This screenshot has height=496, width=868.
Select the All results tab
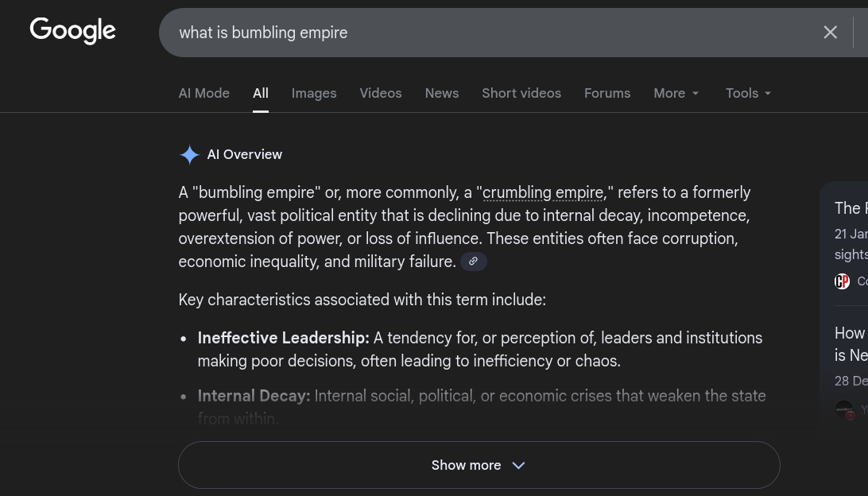[x=261, y=93]
